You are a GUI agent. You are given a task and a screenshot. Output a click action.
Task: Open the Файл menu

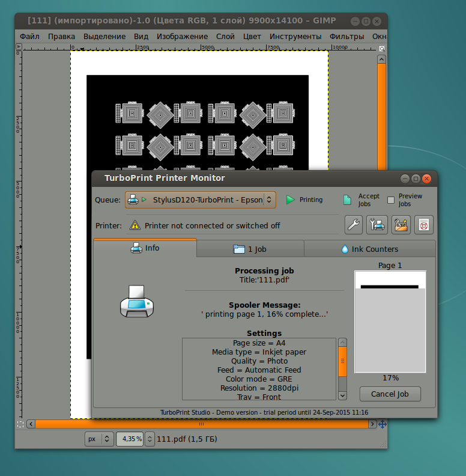pos(30,37)
